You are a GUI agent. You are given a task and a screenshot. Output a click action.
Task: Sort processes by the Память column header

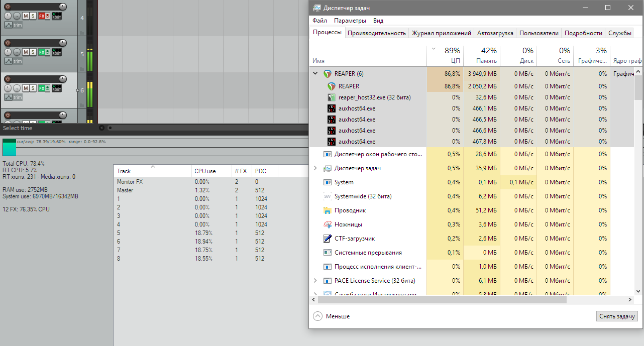point(482,55)
